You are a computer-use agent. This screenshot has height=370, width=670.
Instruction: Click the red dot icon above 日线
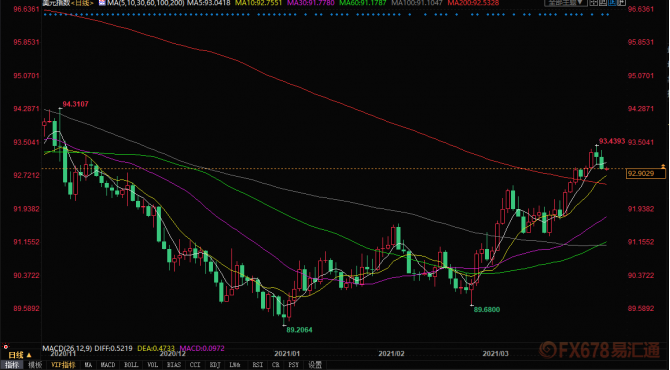(x=6, y=347)
